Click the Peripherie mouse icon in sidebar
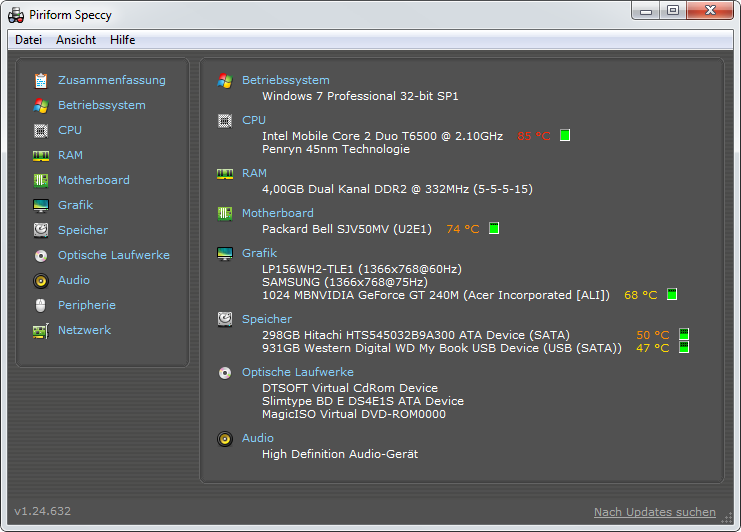The height and width of the screenshot is (532, 741). tap(41, 306)
